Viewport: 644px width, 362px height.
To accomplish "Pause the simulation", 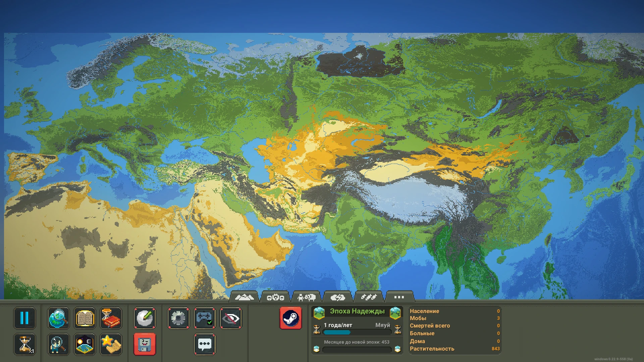I will pyautogui.click(x=24, y=318).
